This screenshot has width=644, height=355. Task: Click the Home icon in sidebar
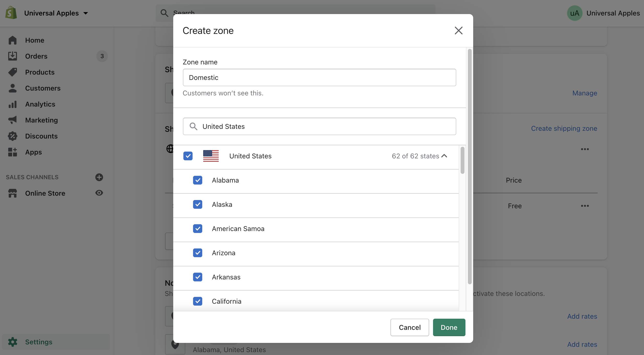[13, 40]
